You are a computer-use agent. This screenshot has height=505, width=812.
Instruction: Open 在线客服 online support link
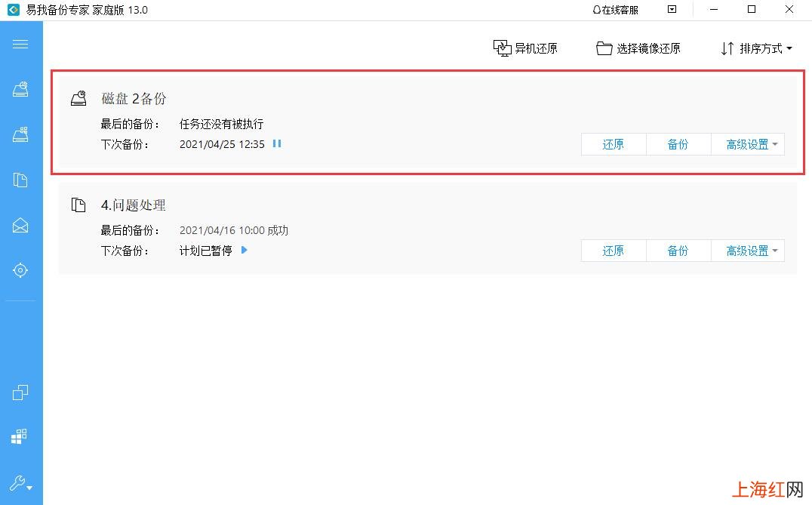tap(615, 10)
